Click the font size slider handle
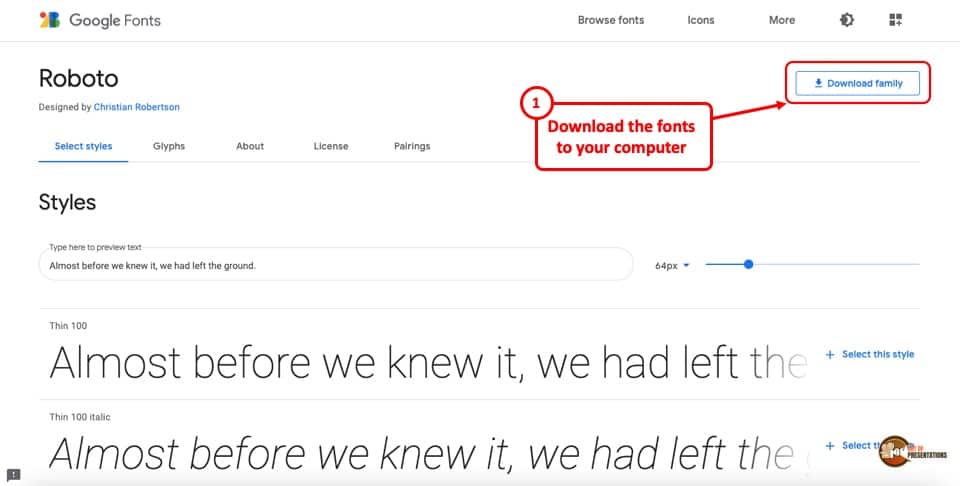 tap(748, 264)
